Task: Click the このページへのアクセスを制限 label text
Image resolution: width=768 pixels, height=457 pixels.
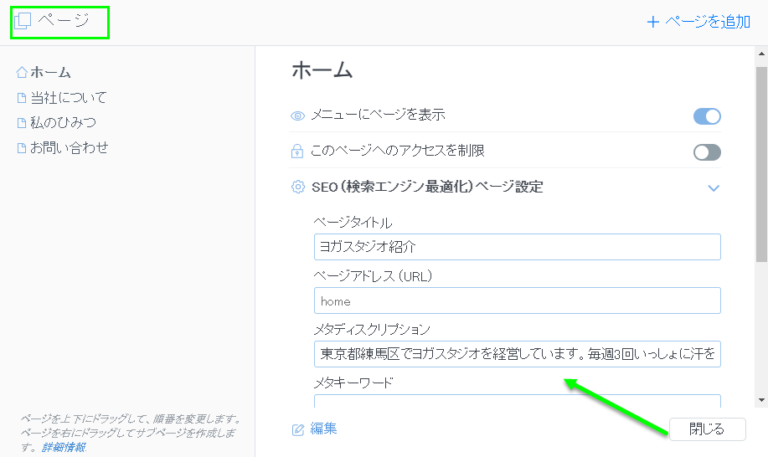Action: click(398, 151)
